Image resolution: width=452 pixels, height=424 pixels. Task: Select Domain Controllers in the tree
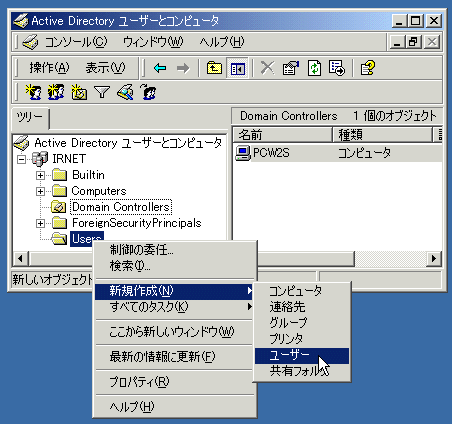(121, 207)
